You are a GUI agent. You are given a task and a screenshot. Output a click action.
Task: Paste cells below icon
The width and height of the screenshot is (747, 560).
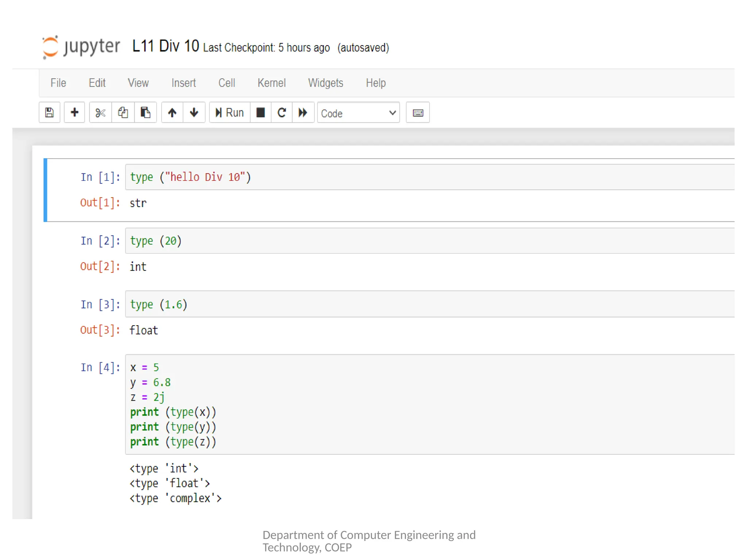point(146,113)
